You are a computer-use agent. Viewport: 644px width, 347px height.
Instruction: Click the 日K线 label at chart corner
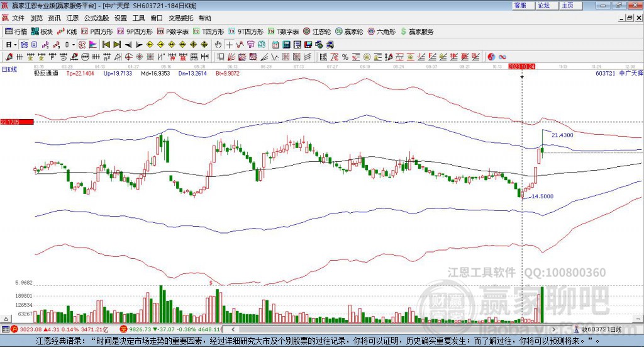click(9, 69)
